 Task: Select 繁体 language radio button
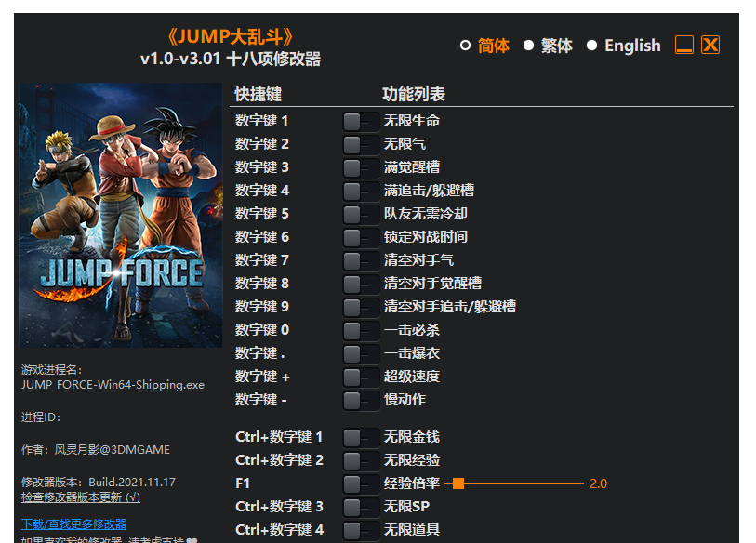(528, 46)
